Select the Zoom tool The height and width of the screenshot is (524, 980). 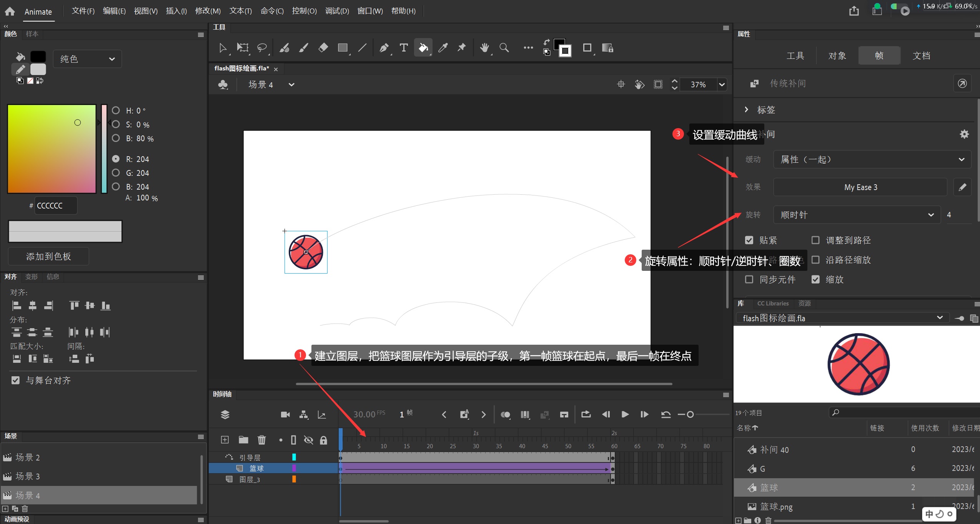pos(505,48)
